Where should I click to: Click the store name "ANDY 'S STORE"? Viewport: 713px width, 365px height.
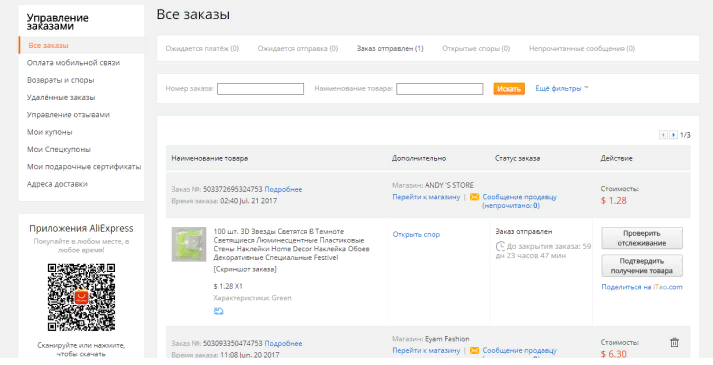(449, 185)
